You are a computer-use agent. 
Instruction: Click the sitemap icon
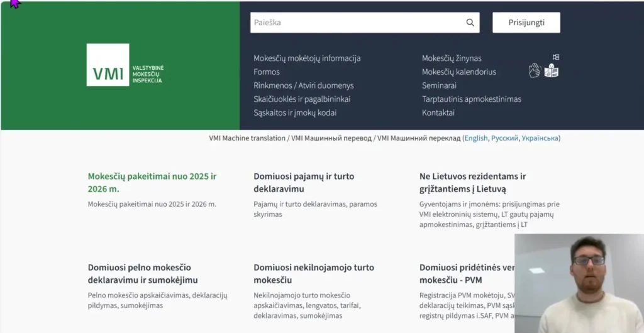point(556,57)
